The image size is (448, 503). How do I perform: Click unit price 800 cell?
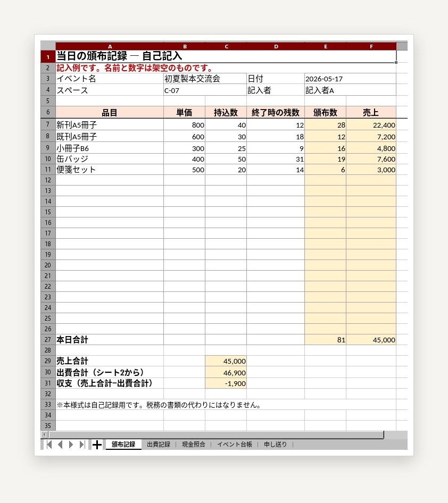click(x=185, y=124)
